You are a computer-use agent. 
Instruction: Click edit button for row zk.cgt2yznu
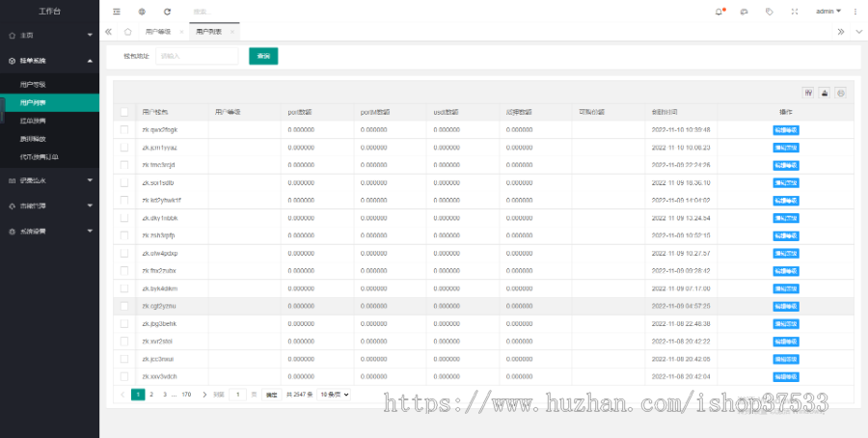click(x=785, y=306)
